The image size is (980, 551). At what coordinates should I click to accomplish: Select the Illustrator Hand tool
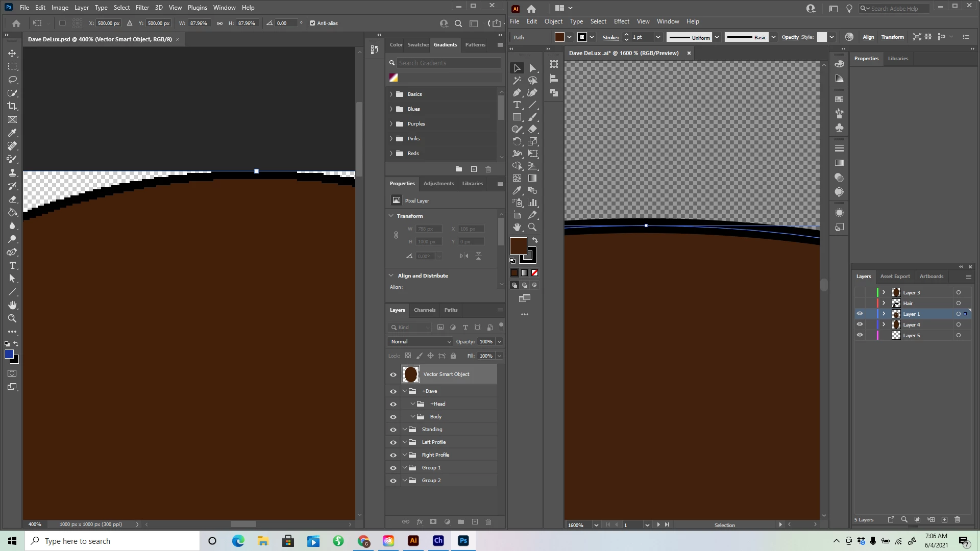click(x=517, y=227)
